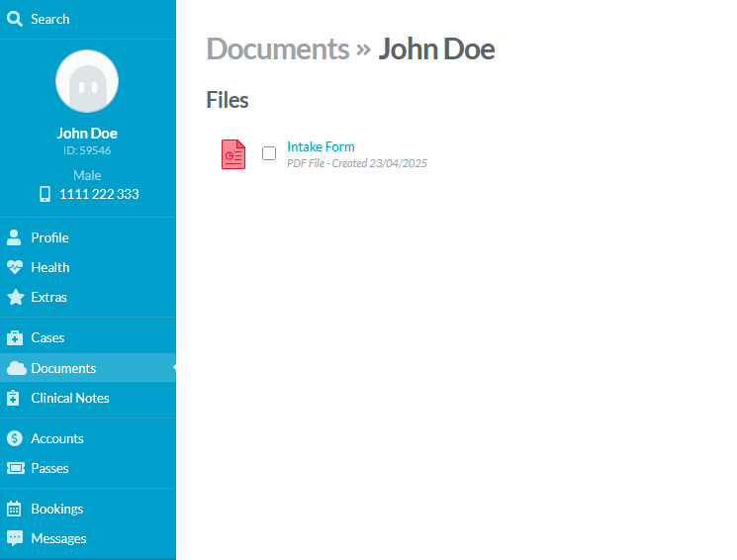The width and height of the screenshot is (737, 560).
Task: Click the Accounts dollar icon
Action: [15, 438]
